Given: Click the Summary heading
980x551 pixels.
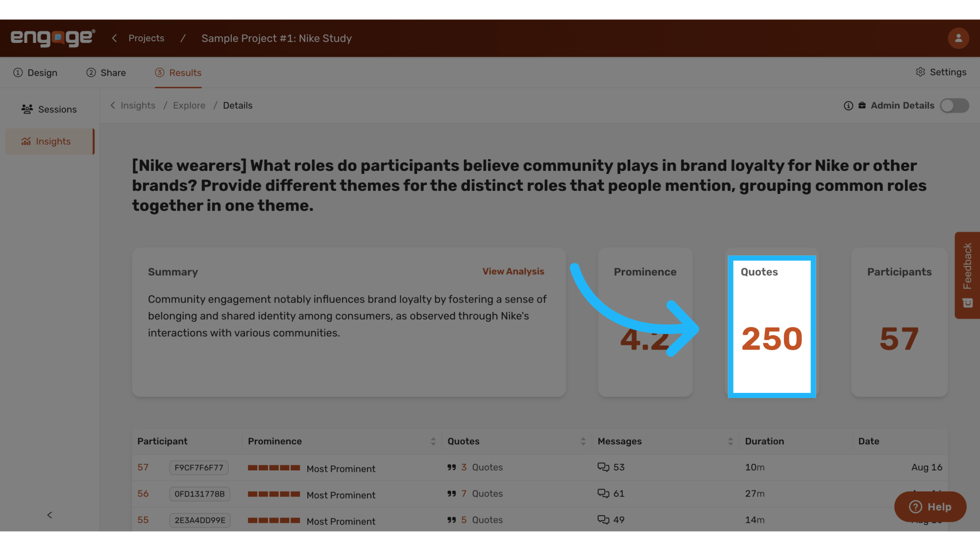Looking at the screenshot, I should 173,272.
